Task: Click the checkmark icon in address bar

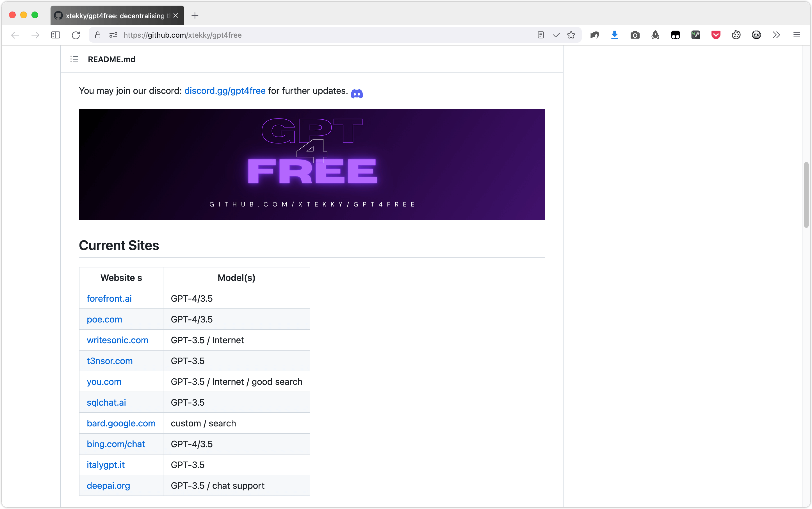Action: pos(556,35)
